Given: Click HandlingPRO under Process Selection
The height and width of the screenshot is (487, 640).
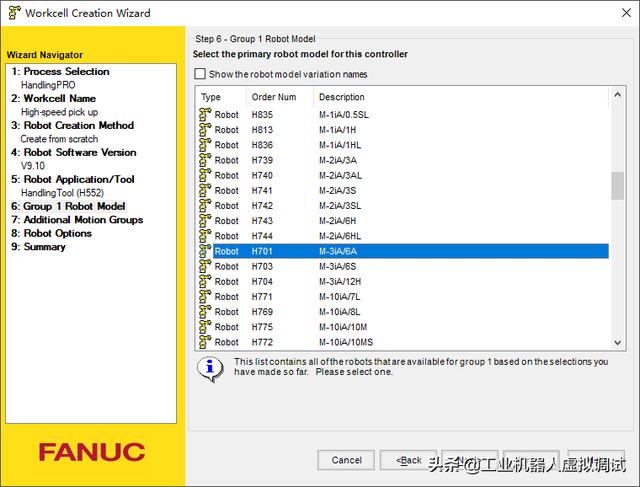Looking at the screenshot, I should 48,85.
